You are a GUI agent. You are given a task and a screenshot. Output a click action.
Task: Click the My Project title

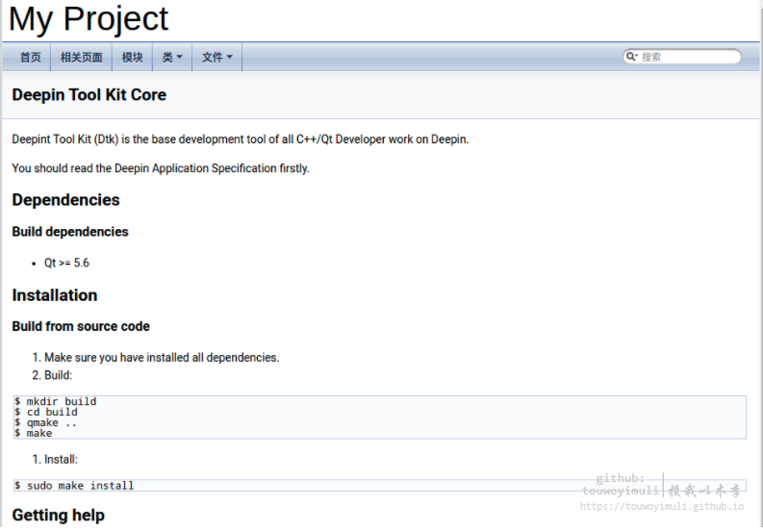point(89,19)
